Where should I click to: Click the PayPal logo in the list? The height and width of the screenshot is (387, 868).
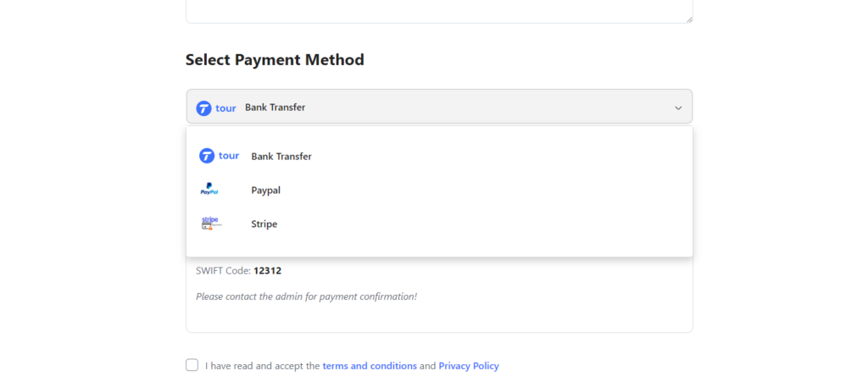click(209, 189)
